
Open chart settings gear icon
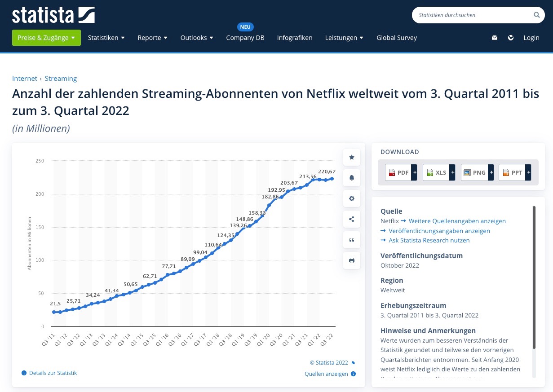coord(352,198)
